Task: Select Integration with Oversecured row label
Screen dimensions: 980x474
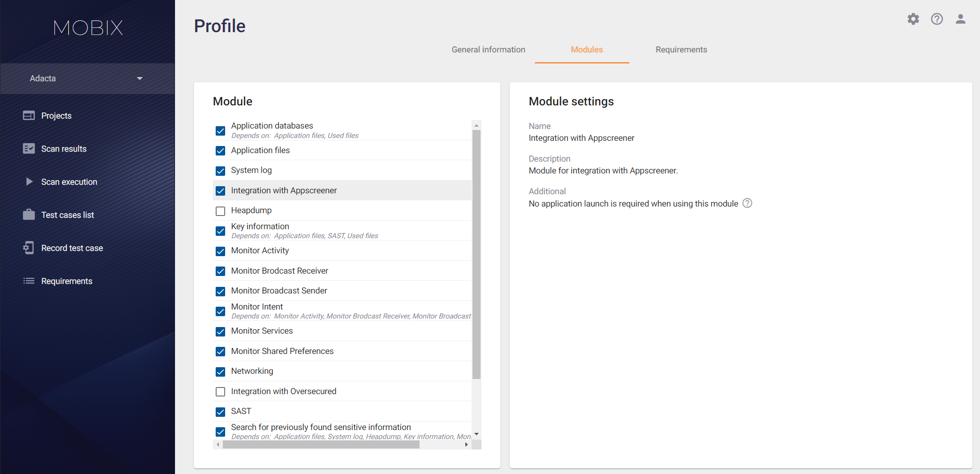Action: tap(284, 391)
